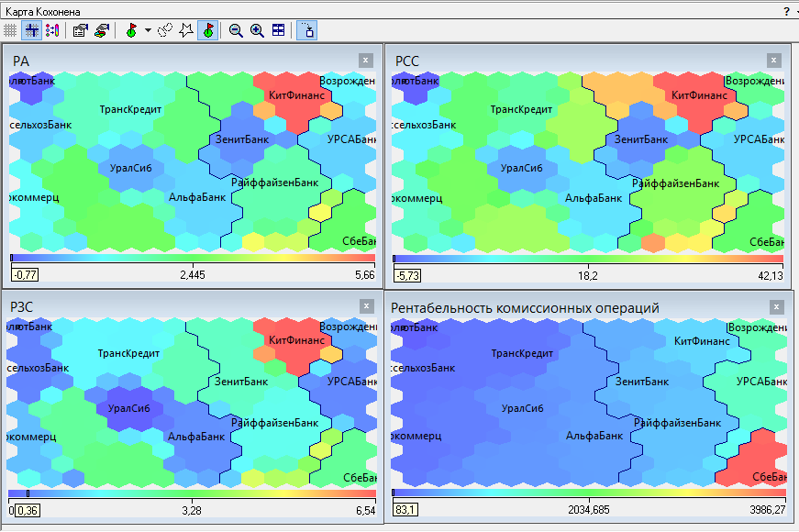Select the -5,73 value box in PCC legend
The width and height of the screenshot is (799, 532).
(407, 276)
